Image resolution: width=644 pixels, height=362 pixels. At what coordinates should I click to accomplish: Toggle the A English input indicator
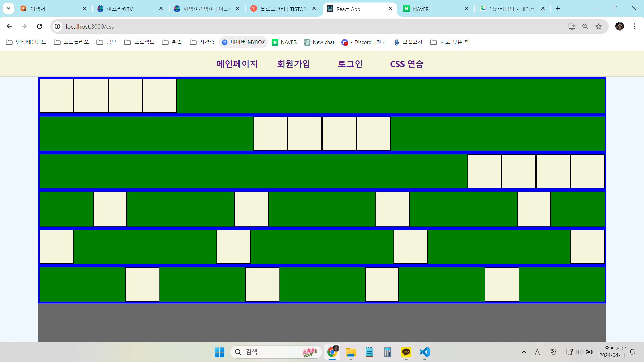click(537, 352)
